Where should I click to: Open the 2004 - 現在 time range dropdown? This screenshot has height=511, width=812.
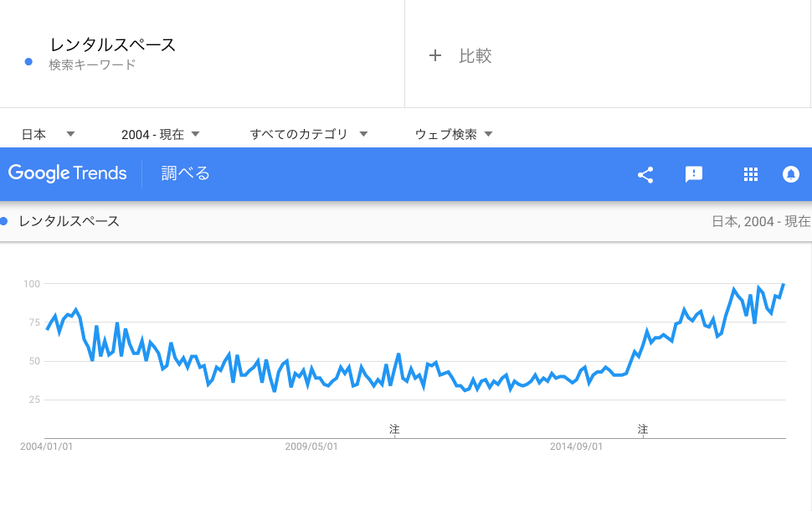click(x=160, y=134)
